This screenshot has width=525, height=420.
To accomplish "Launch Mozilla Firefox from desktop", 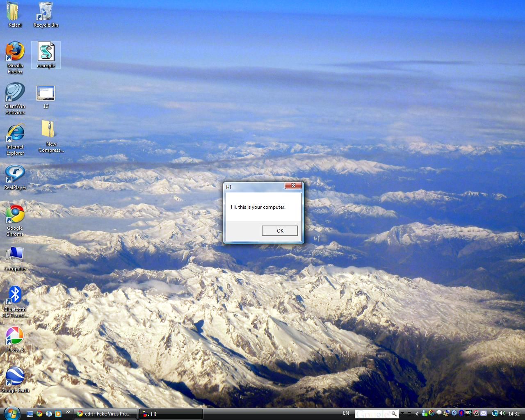I will (15, 58).
